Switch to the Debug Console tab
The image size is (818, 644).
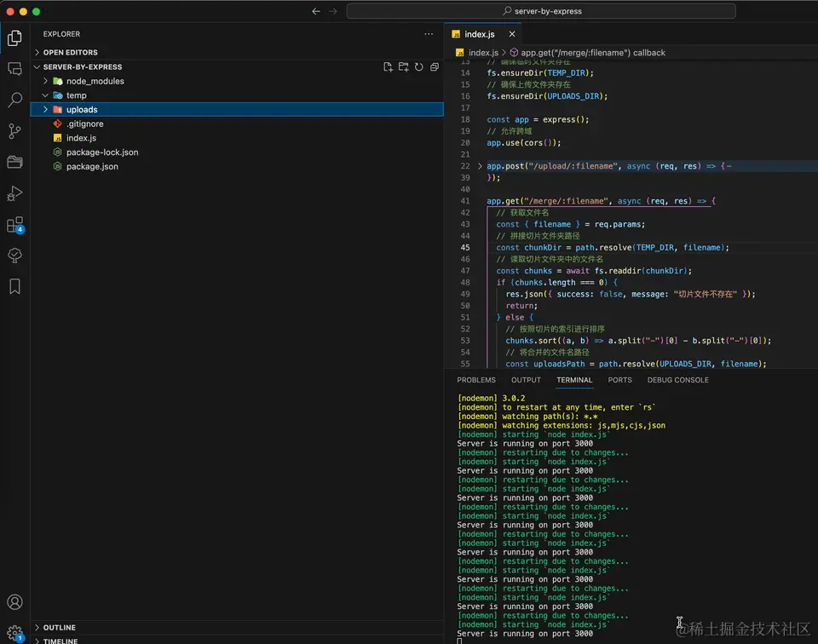(x=677, y=380)
